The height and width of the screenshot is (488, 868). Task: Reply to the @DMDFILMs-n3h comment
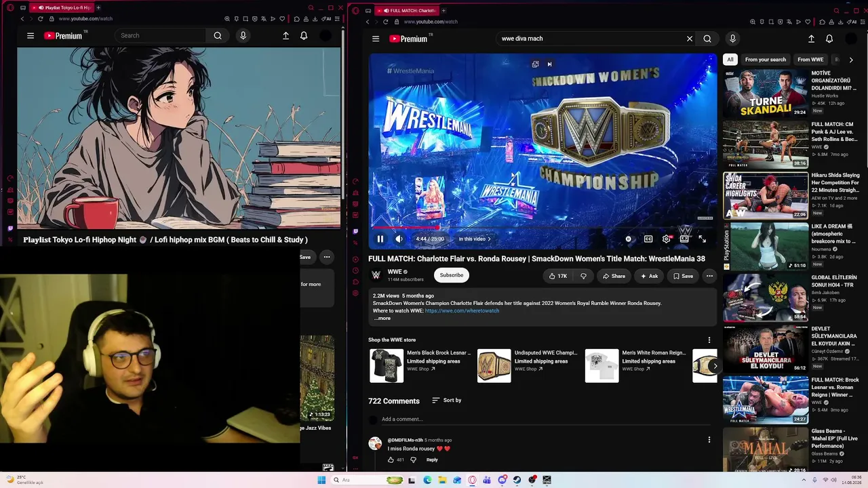pyautogui.click(x=432, y=460)
